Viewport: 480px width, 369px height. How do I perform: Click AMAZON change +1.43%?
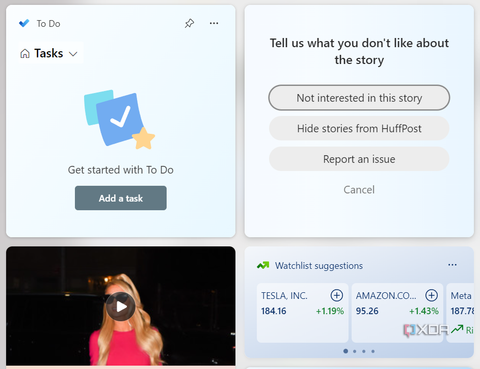tap(424, 311)
